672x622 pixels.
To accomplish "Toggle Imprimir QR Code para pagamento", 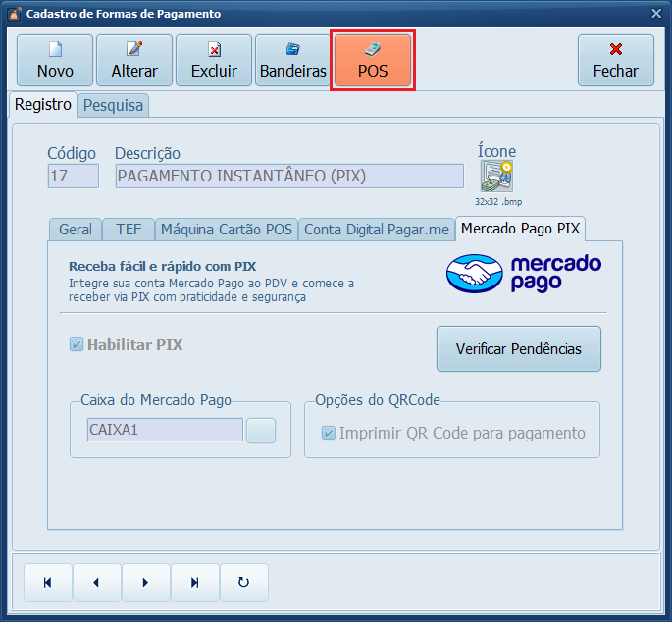I will [329, 433].
